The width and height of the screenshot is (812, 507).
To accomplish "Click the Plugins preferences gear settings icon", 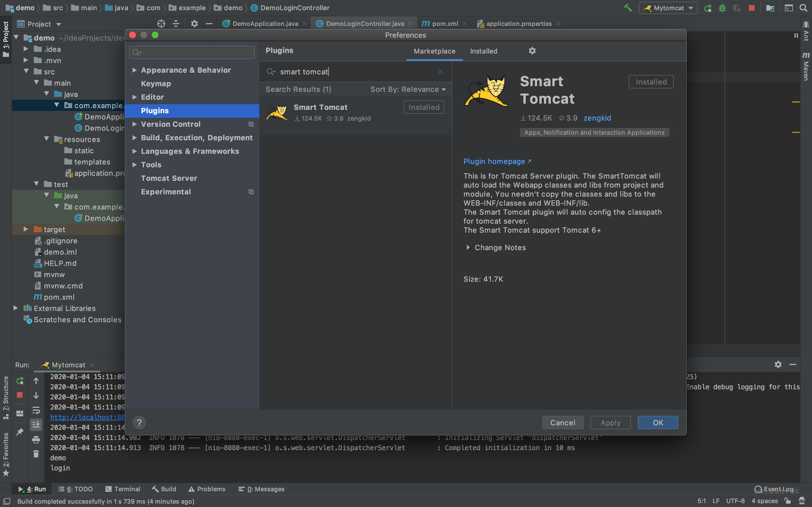I will (532, 51).
